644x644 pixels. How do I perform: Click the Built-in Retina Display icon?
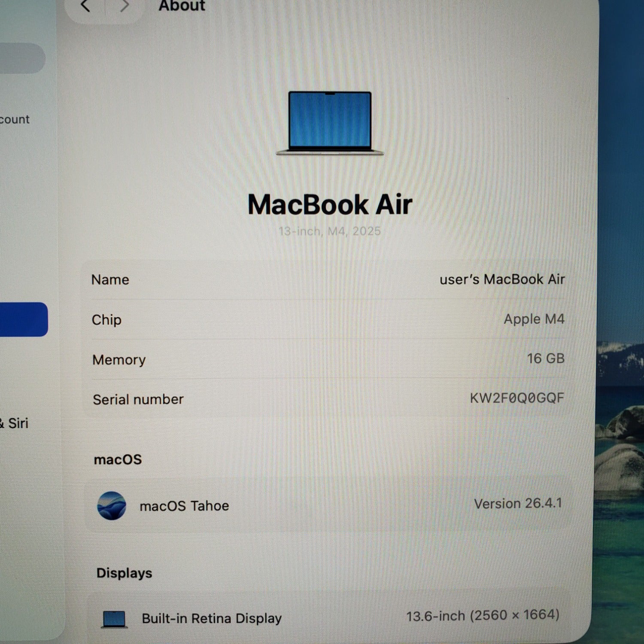tap(114, 620)
